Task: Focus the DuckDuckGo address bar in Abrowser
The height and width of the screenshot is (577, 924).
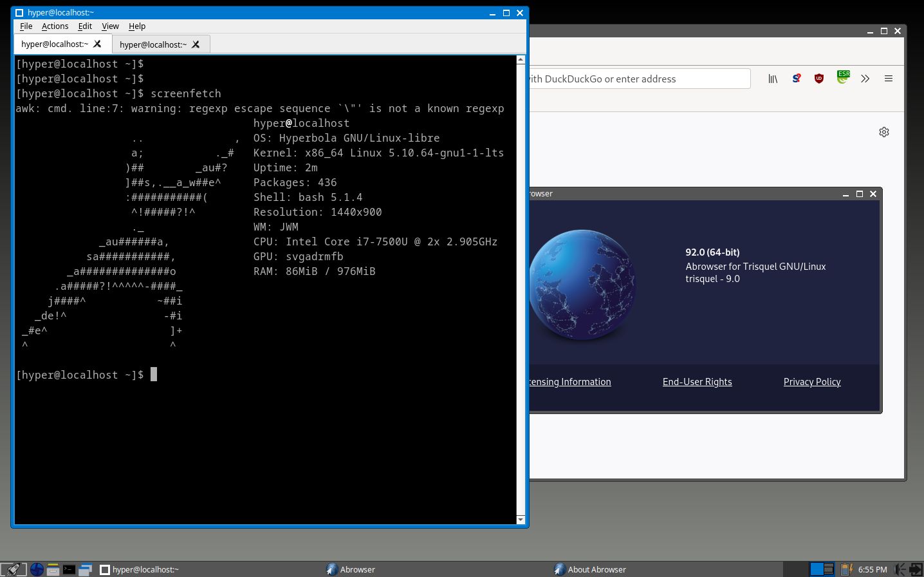Action: 639,79
